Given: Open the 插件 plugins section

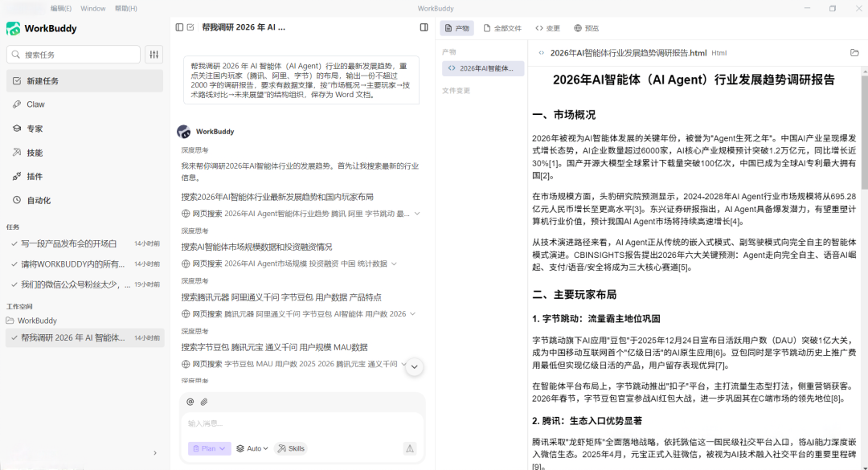Looking at the screenshot, I should coord(84,176).
